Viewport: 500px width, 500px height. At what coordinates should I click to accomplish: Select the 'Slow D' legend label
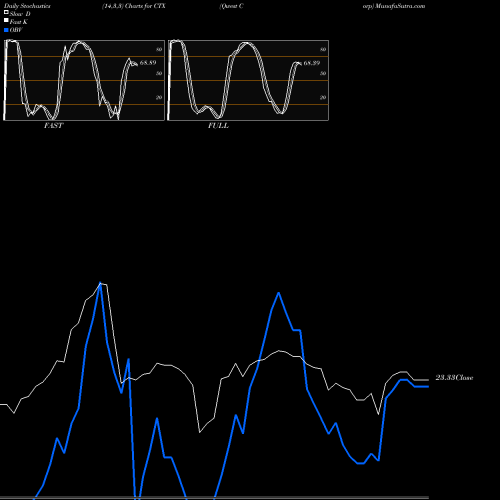pos(20,14)
